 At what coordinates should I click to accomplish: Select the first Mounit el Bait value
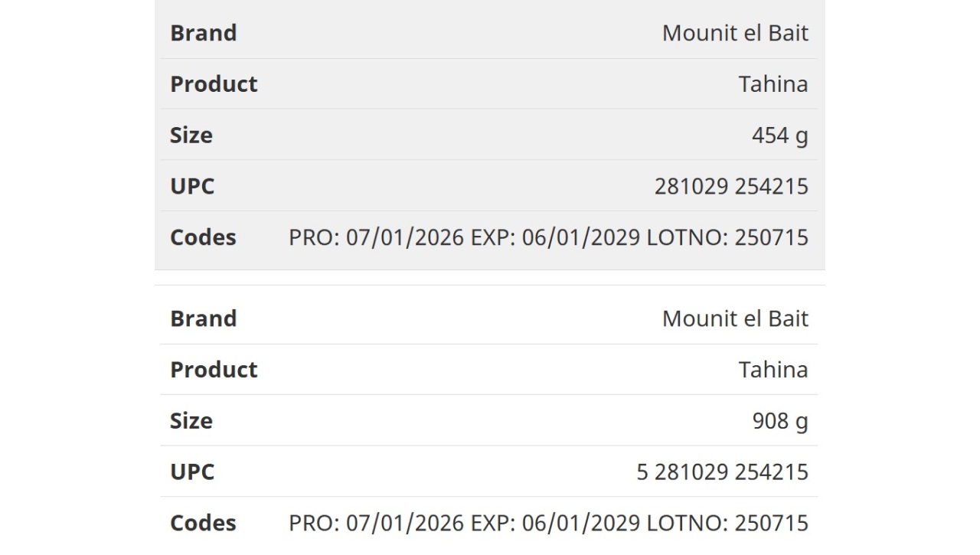pos(735,33)
